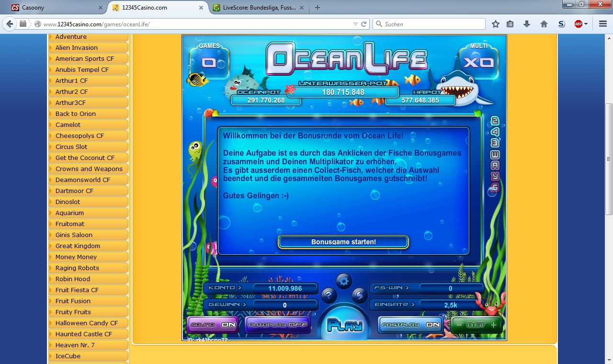Viewport: 613px width, 364px height.
Task: Click the Adblock Plus ABP icon
Action: 579,24
